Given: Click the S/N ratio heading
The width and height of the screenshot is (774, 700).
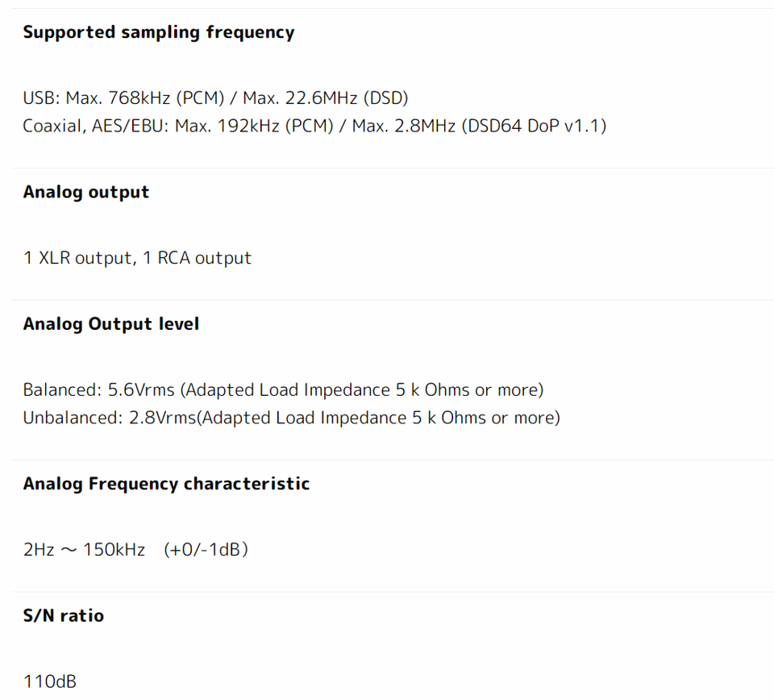Looking at the screenshot, I should [x=63, y=616].
